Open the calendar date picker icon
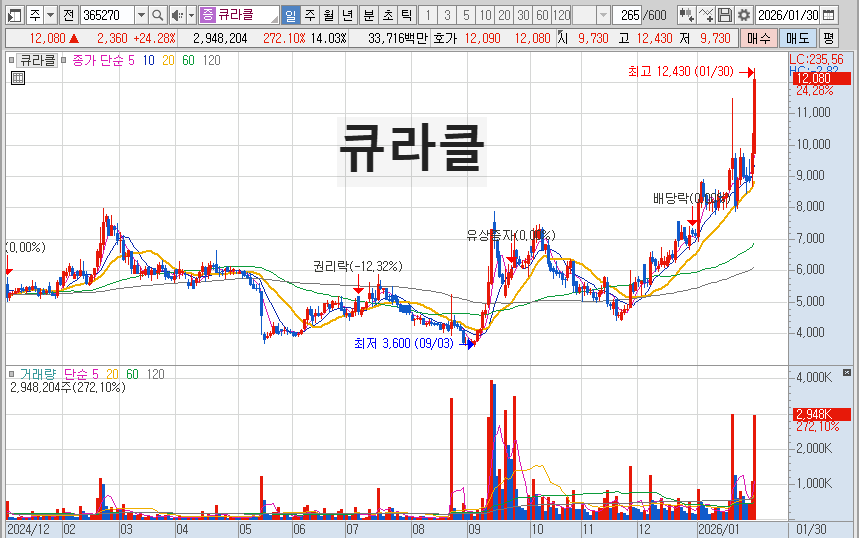 click(829, 15)
